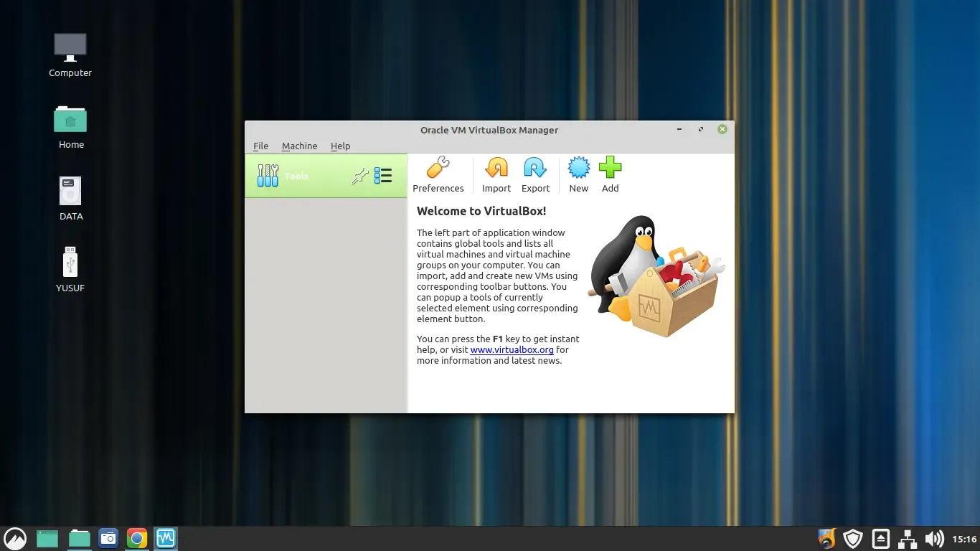This screenshot has height=551, width=980.
Task: Open the Tools list menu icon
Action: click(x=383, y=176)
